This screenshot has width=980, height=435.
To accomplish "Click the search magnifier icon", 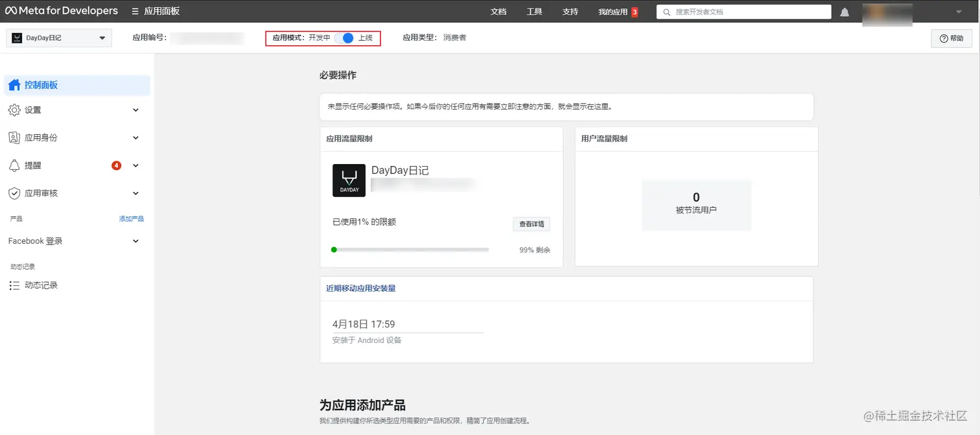I will (x=666, y=12).
